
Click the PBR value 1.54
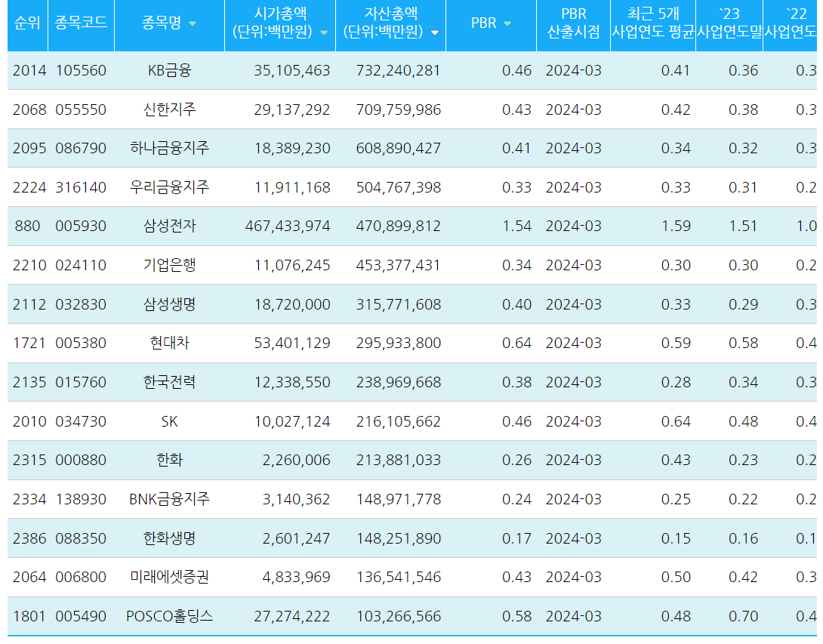[517, 226]
